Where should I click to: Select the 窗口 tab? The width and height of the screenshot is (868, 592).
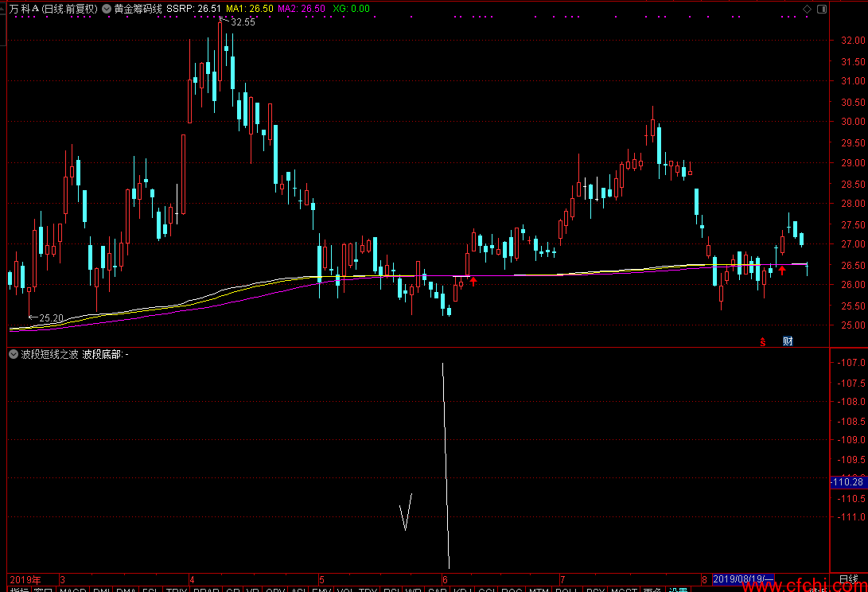point(43,590)
